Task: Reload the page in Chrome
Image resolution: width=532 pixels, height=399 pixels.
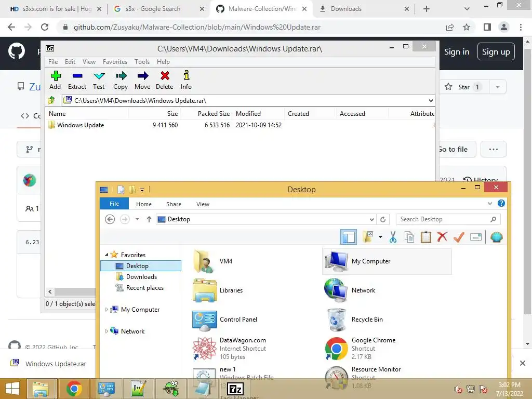Action: 45,27
